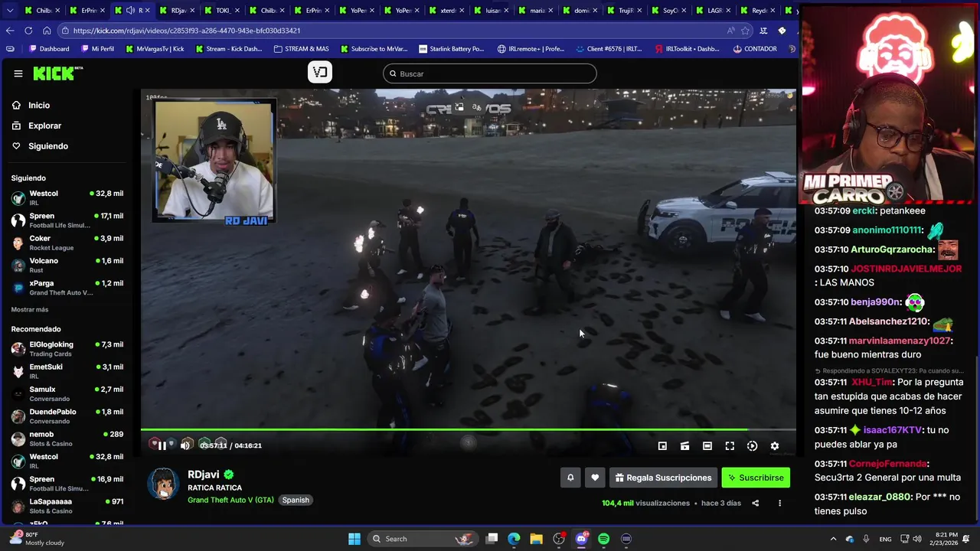
Task: Open the Mi Perfil bookmark
Action: tap(97, 49)
